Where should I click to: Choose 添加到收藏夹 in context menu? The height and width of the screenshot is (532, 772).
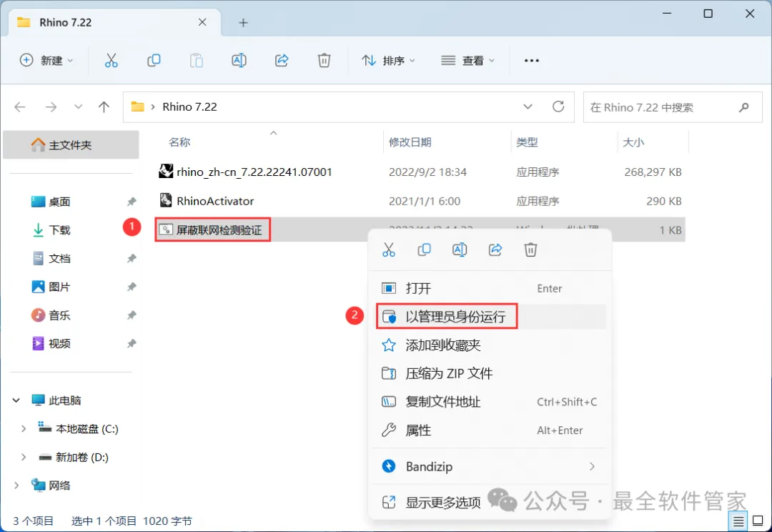(490, 345)
